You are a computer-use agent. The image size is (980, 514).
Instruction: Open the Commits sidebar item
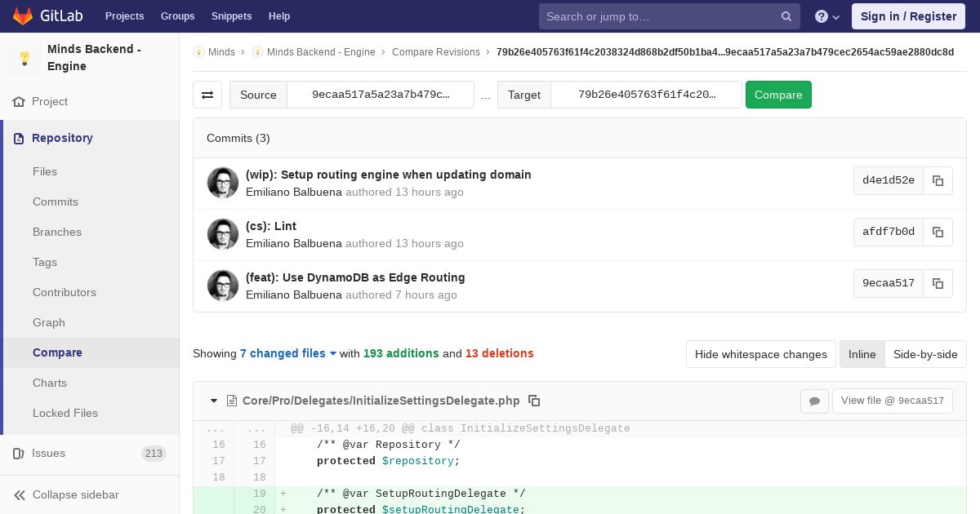click(56, 202)
